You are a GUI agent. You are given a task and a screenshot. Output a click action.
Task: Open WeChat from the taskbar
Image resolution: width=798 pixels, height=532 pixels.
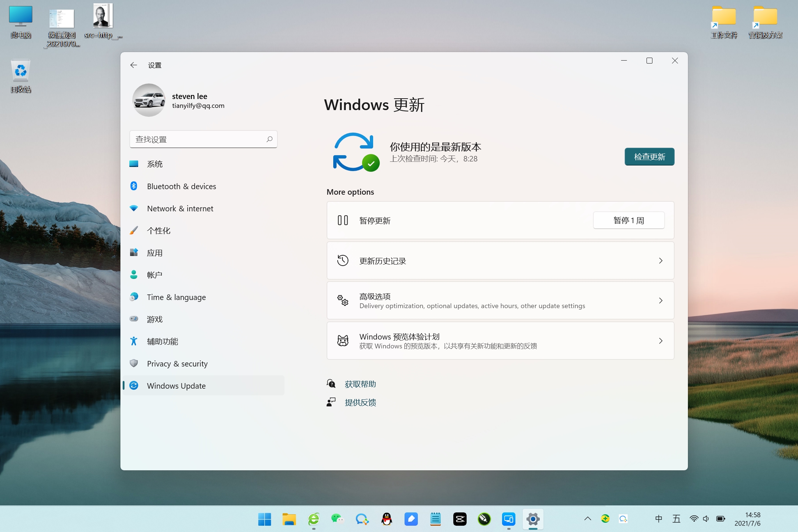338,519
